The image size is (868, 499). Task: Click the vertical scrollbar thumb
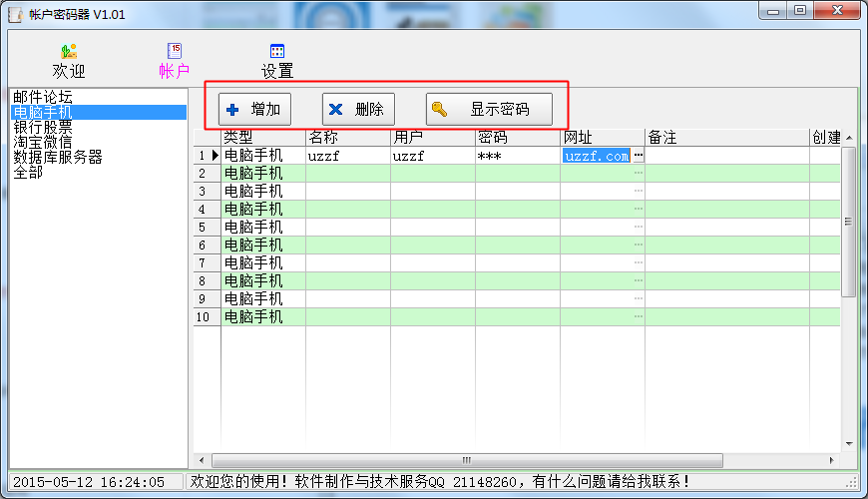[x=849, y=222]
